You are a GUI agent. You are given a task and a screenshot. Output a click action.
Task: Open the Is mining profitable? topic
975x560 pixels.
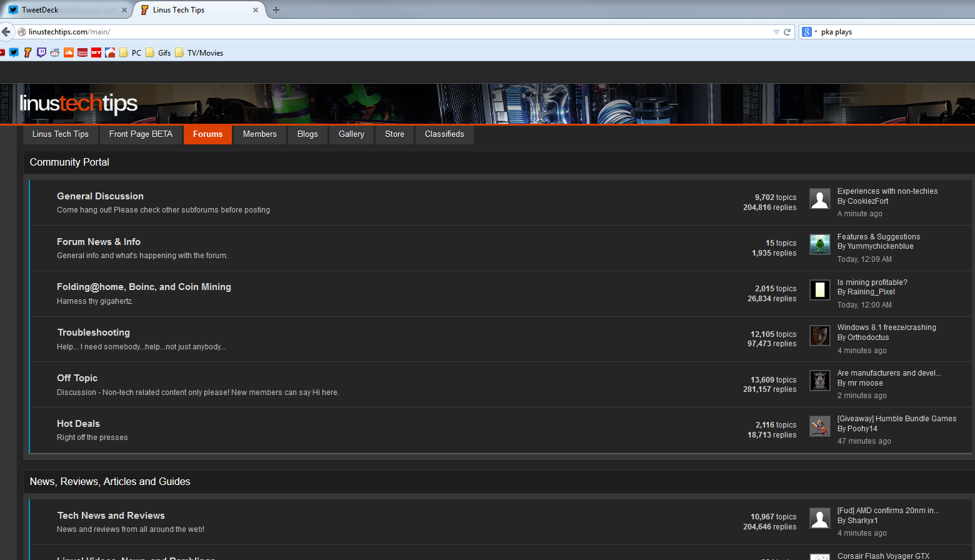[x=872, y=282]
